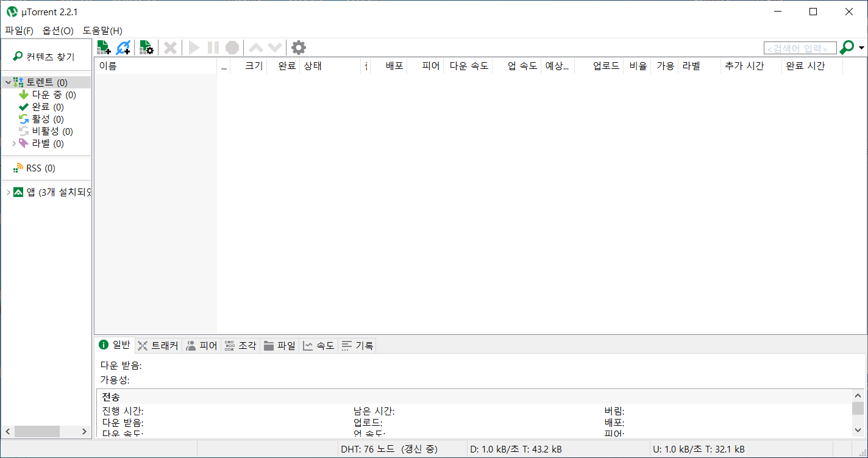Select 활성 (0) category

(41, 119)
